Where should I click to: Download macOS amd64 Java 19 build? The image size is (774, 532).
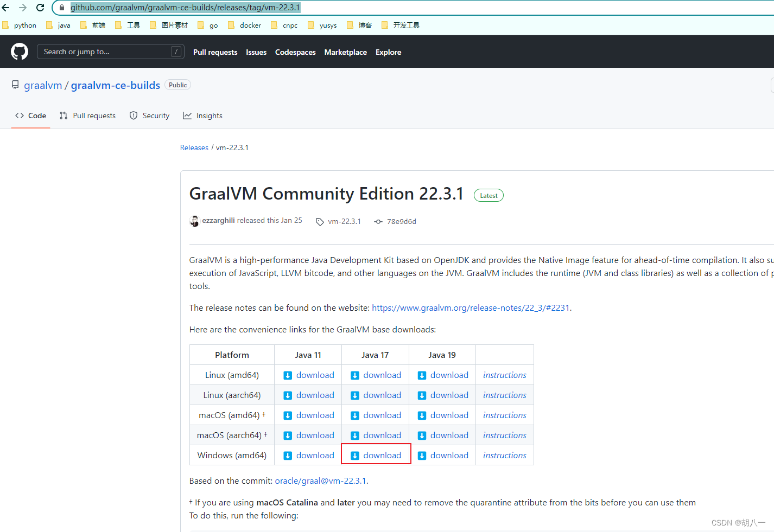point(443,415)
